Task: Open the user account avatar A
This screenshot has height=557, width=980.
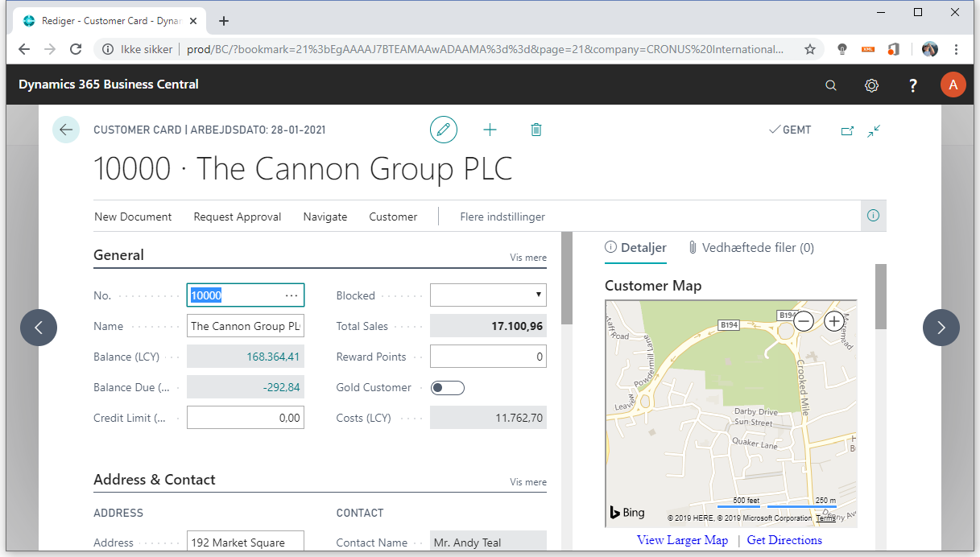Action: pyautogui.click(x=953, y=85)
